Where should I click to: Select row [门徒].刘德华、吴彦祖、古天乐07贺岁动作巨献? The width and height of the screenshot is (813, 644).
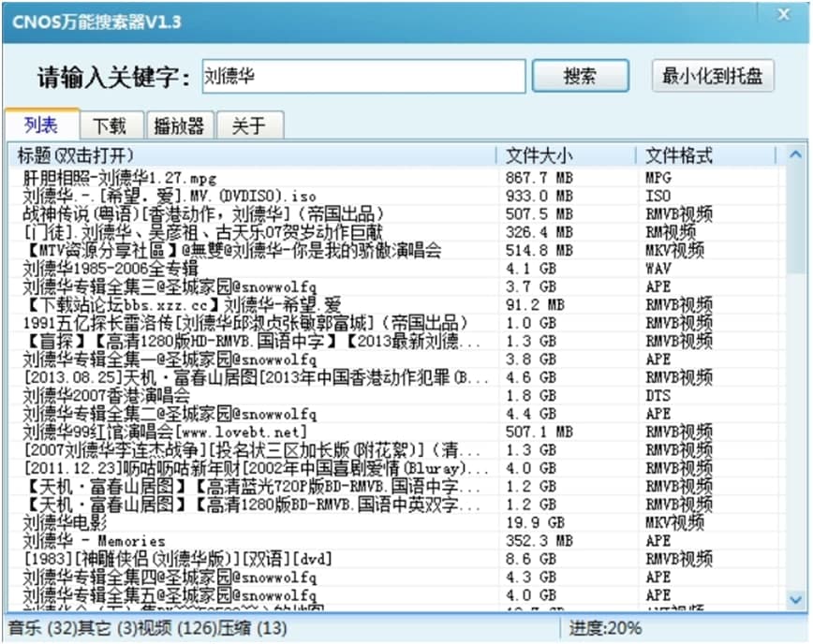click(393, 232)
